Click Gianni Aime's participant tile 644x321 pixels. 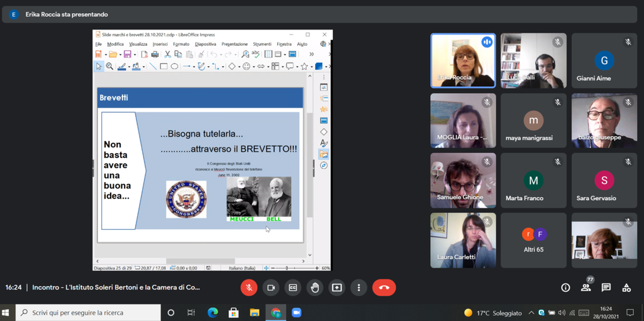(604, 60)
